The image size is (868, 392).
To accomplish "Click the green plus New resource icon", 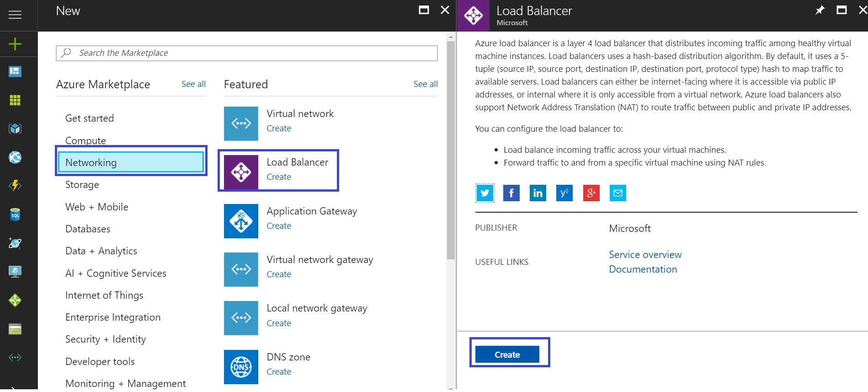I will click(x=15, y=44).
